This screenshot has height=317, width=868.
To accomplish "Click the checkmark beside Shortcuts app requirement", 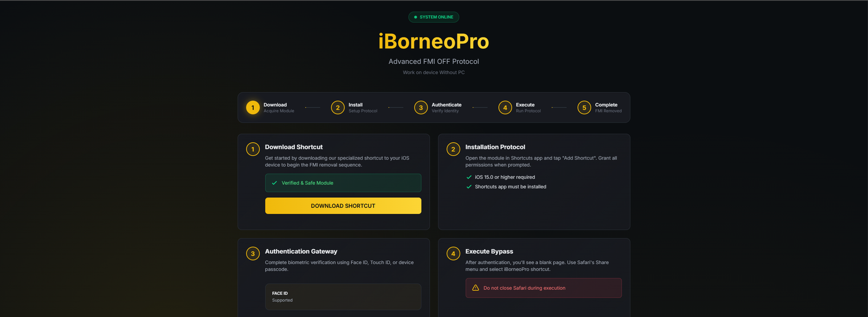I will click(x=469, y=187).
